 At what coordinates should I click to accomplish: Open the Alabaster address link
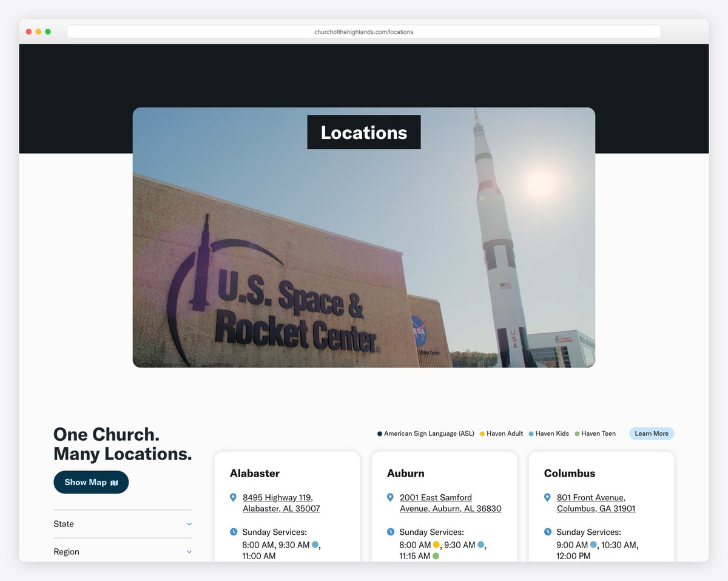pos(281,503)
